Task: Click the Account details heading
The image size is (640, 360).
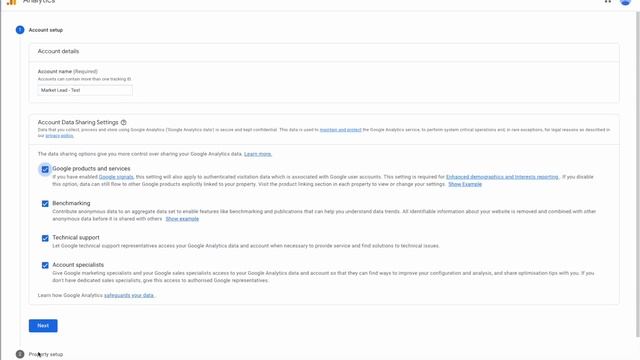Action: click(58, 51)
